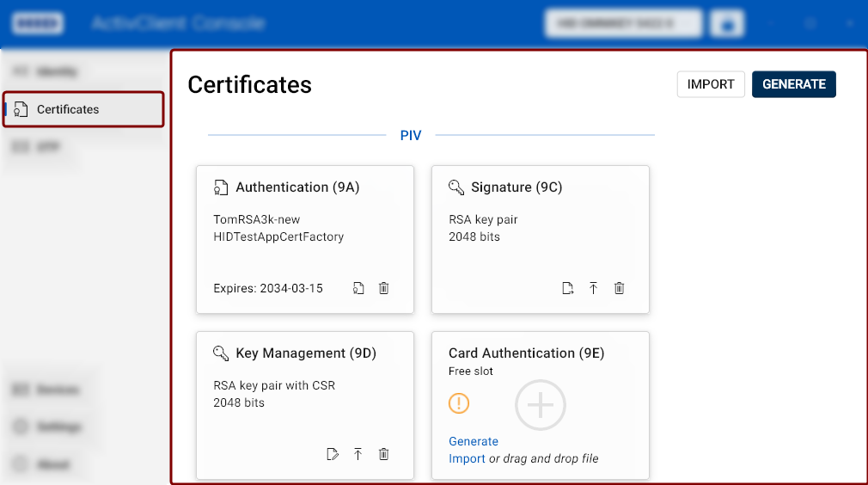Screen dimensions: 868x485
Task: Click certificate request icon in Signature (9C) card
Action: [568, 289]
